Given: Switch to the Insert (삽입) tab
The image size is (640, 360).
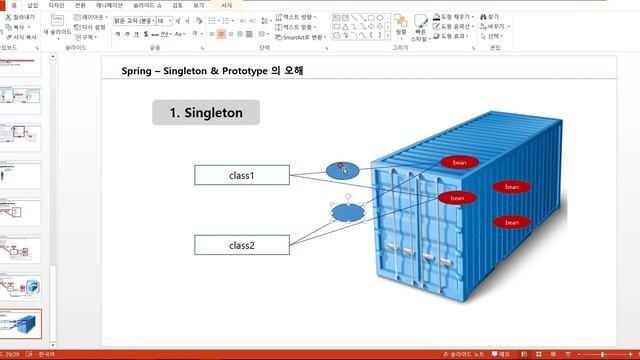Looking at the screenshot, I should pos(33,5).
